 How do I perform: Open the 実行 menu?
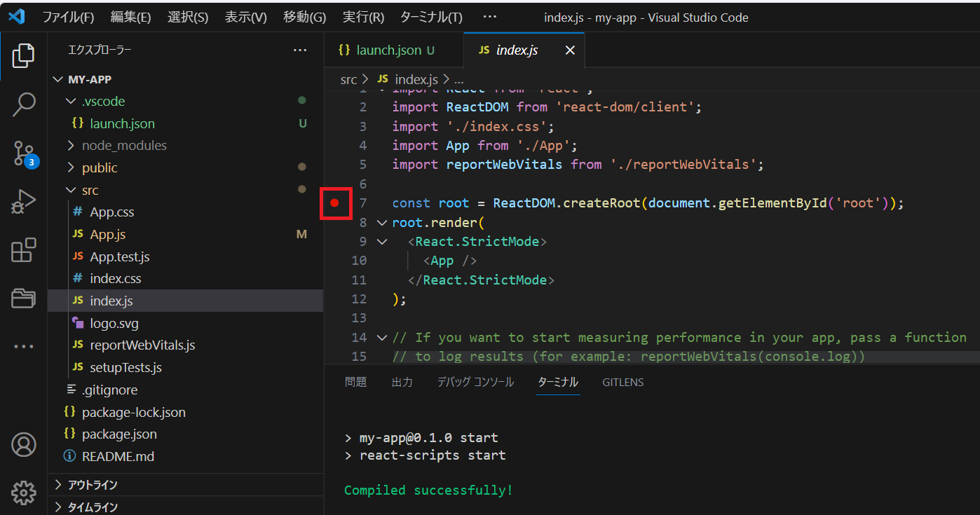(x=362, y=16)
